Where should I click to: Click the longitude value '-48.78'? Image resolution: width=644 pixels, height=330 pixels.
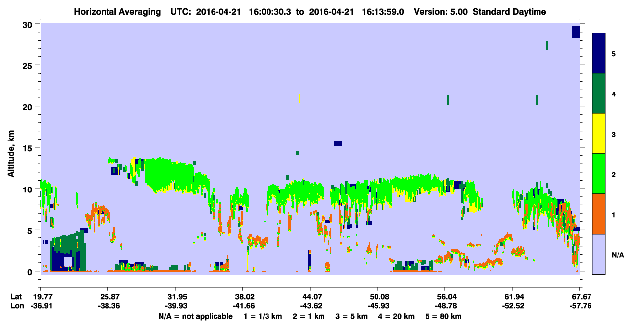445,306
